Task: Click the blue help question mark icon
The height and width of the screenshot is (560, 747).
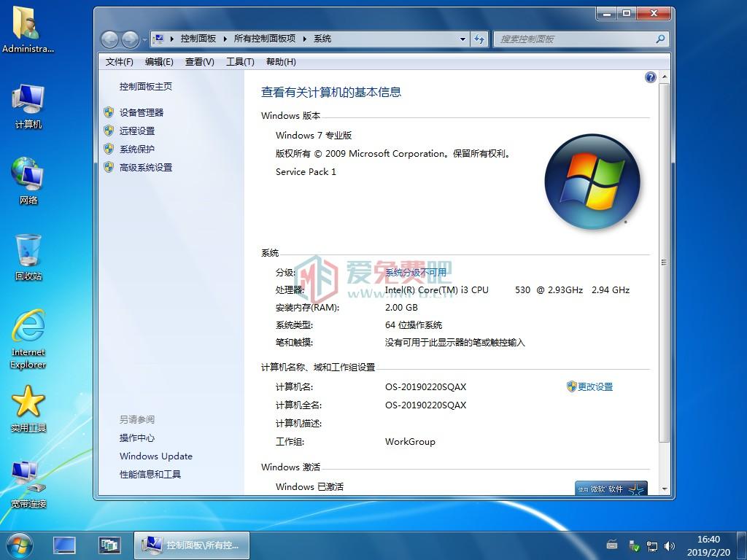Action: (650, 77)
